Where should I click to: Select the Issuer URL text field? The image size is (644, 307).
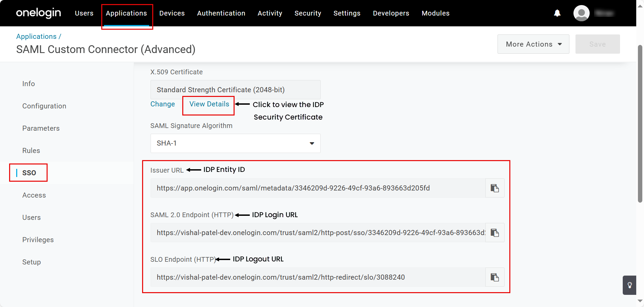click(x=304, y=188)
